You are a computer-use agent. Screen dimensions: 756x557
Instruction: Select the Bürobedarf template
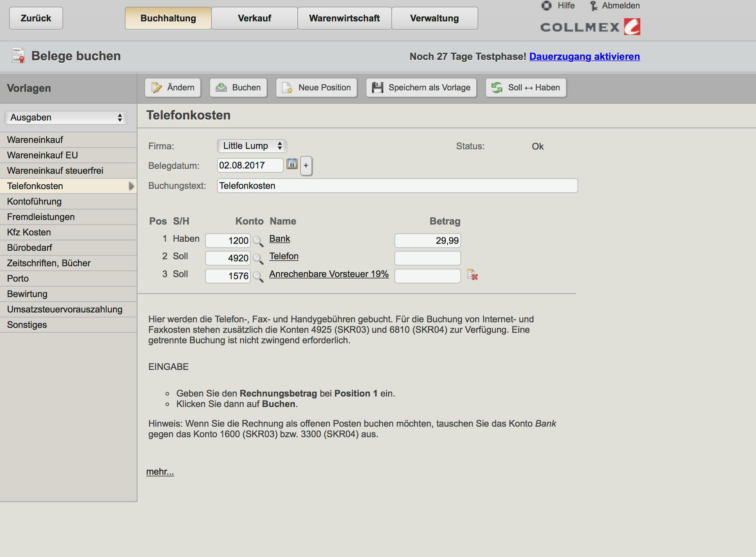point(68,248)
